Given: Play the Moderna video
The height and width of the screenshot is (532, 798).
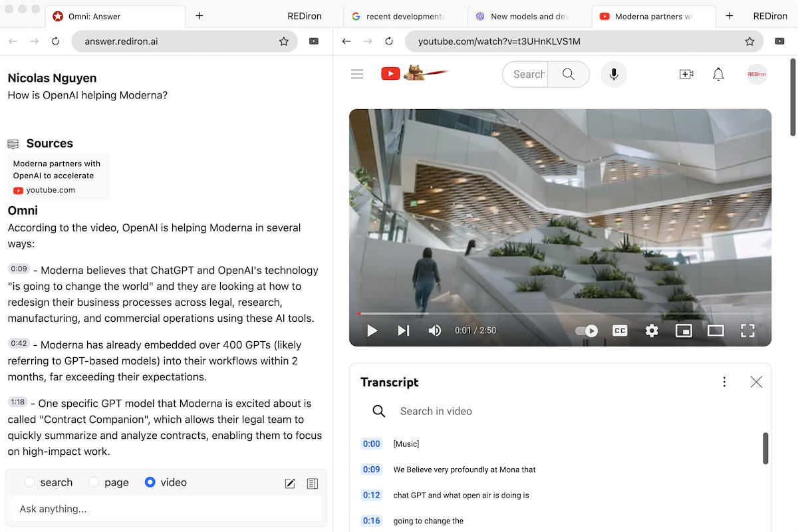Looking at the screenshot, I should [372, 331].
